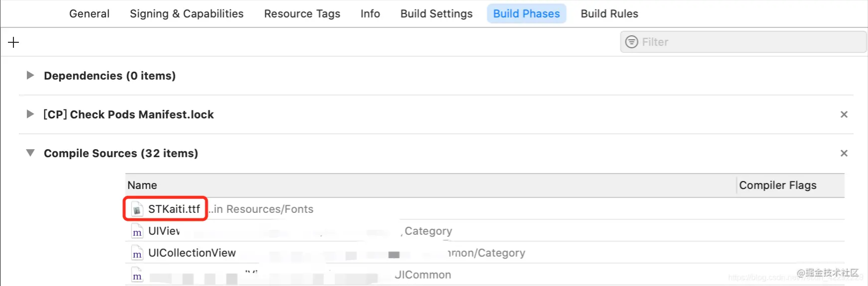Click the UICollectionView source file icon

tap(137, 254)
